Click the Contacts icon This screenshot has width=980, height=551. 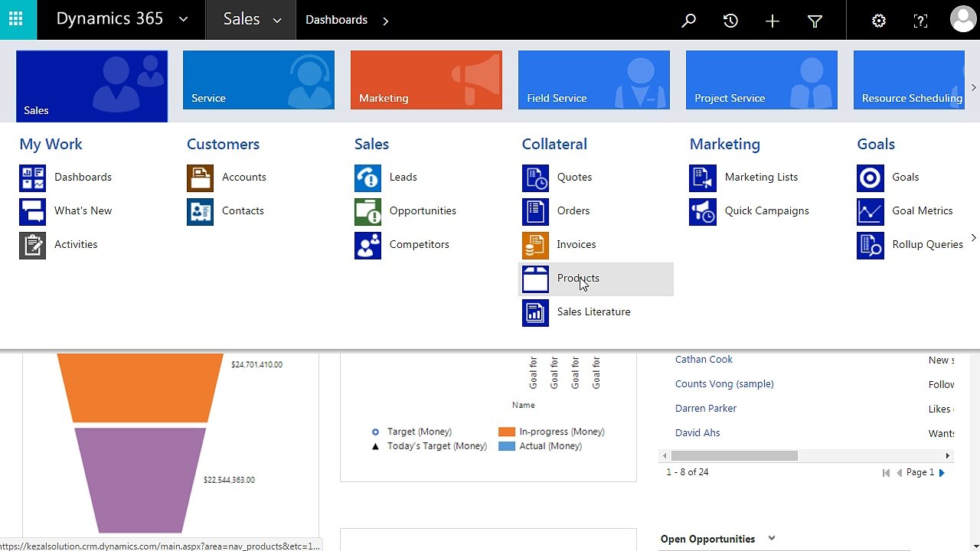click(x=200, y=211)
